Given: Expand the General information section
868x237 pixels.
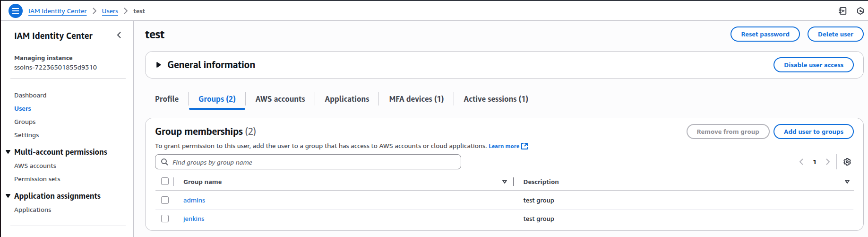Looking at the screenshot, I should click(159, 65).
